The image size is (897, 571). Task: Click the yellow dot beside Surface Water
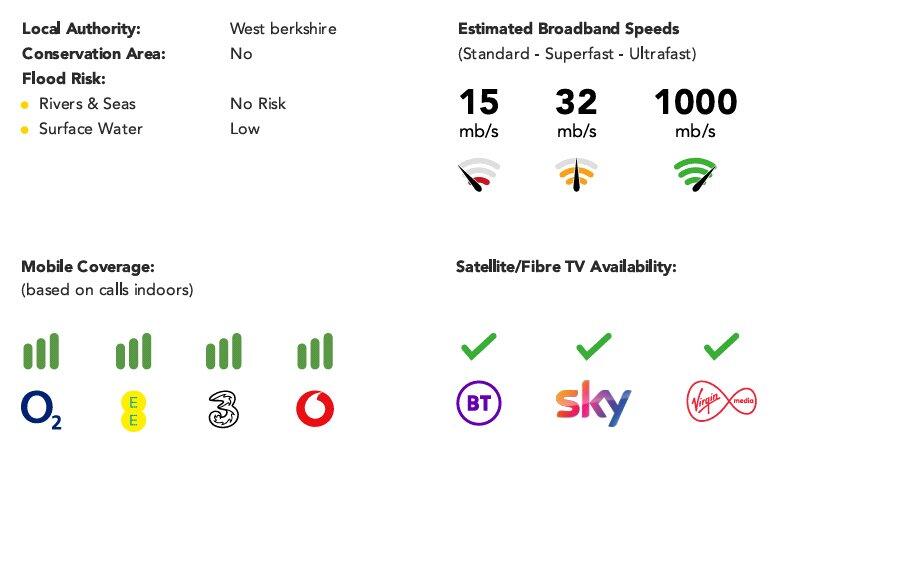pyautogui.click(x=25, y=130)
